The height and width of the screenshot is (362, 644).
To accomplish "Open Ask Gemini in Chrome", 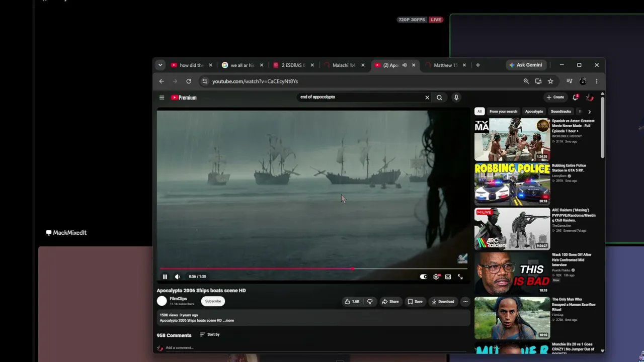I will (x=525, y=65).
